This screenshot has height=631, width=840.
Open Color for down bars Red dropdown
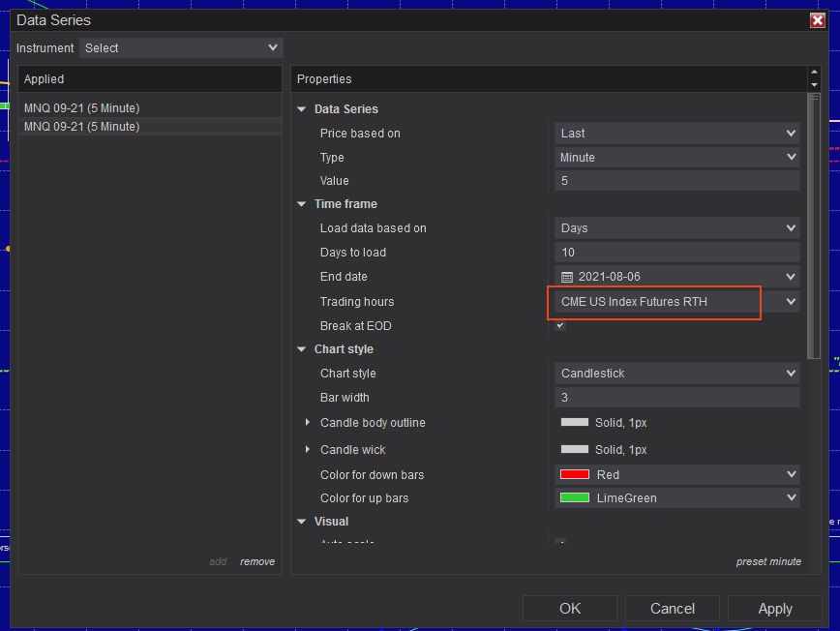[x=677, y=474]
